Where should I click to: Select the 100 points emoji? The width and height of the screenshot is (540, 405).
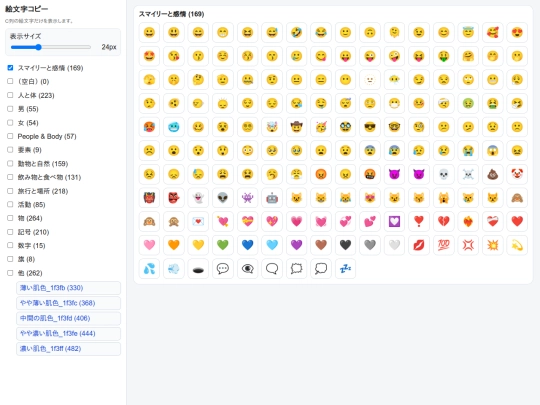tap(444, 245)
